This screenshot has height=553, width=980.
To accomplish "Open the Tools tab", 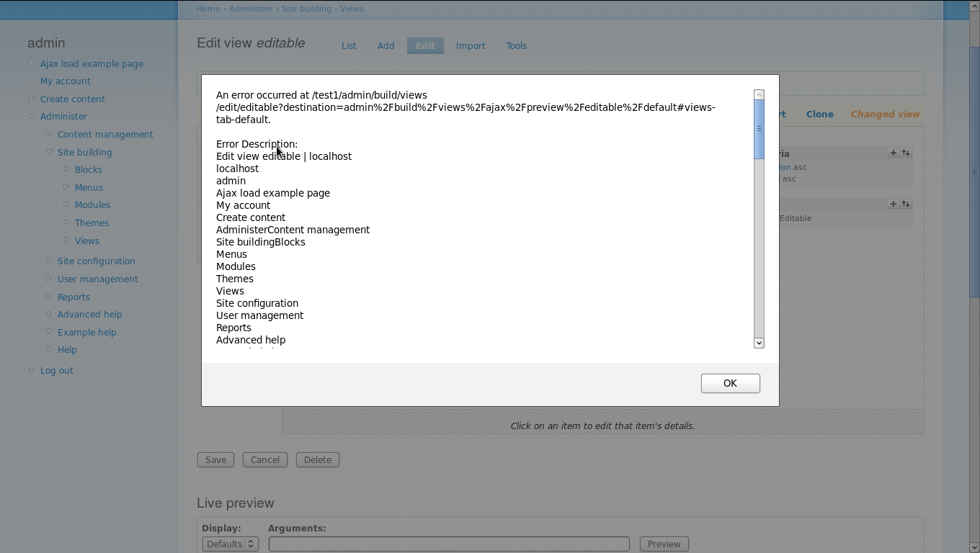I will (x=516, y=45).
